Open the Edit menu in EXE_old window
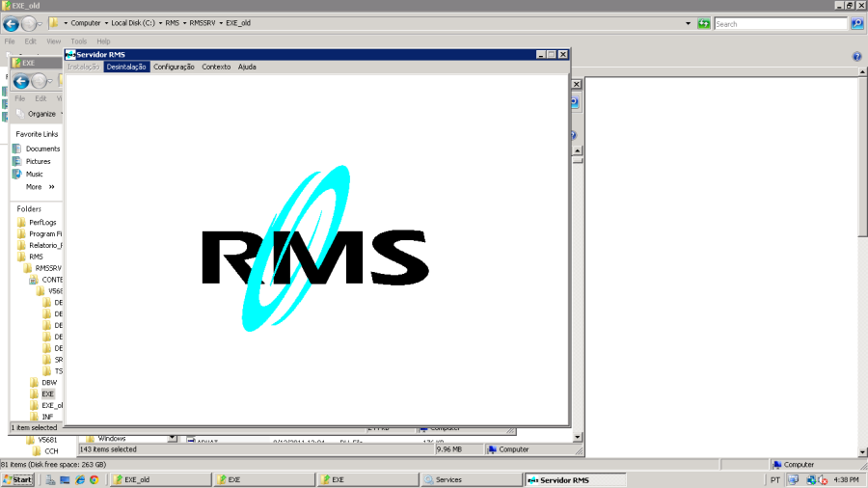This screenshot has width=868, height=488. point(31,41)
